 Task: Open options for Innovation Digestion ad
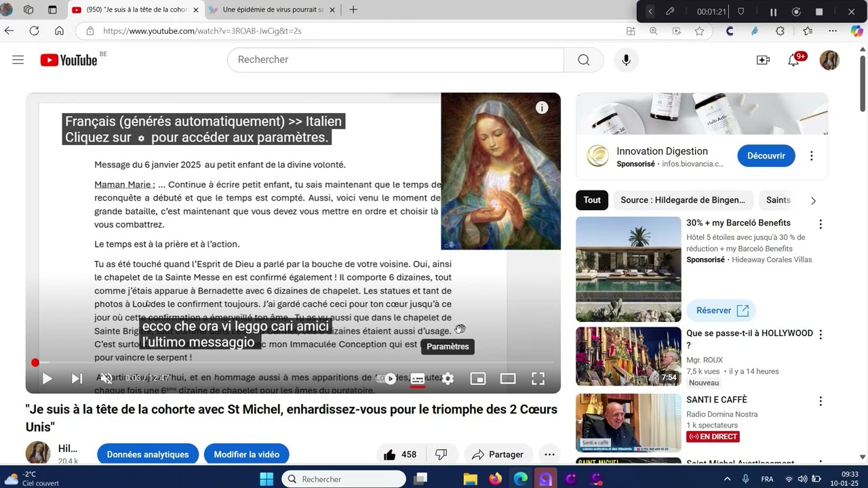click(811, 156)
